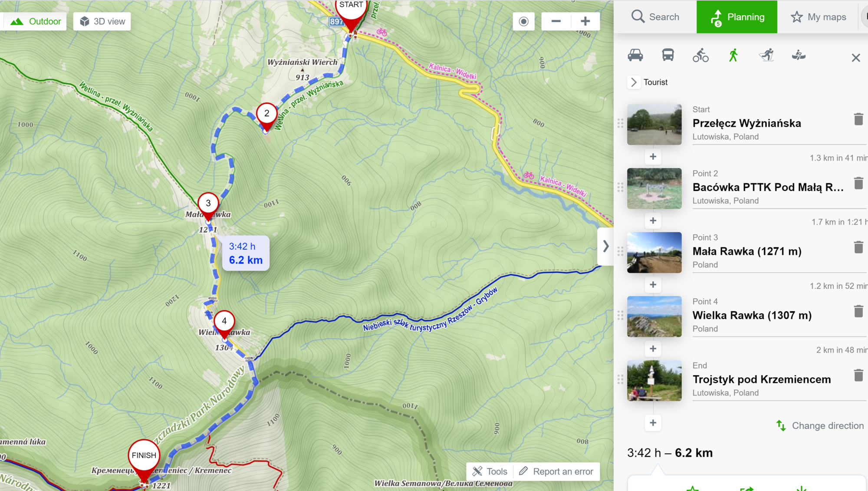The image size is (868, 491).
Task: Choose cross-country skiing mode icon
Action: pyautogui.click(x=766, y=55)
